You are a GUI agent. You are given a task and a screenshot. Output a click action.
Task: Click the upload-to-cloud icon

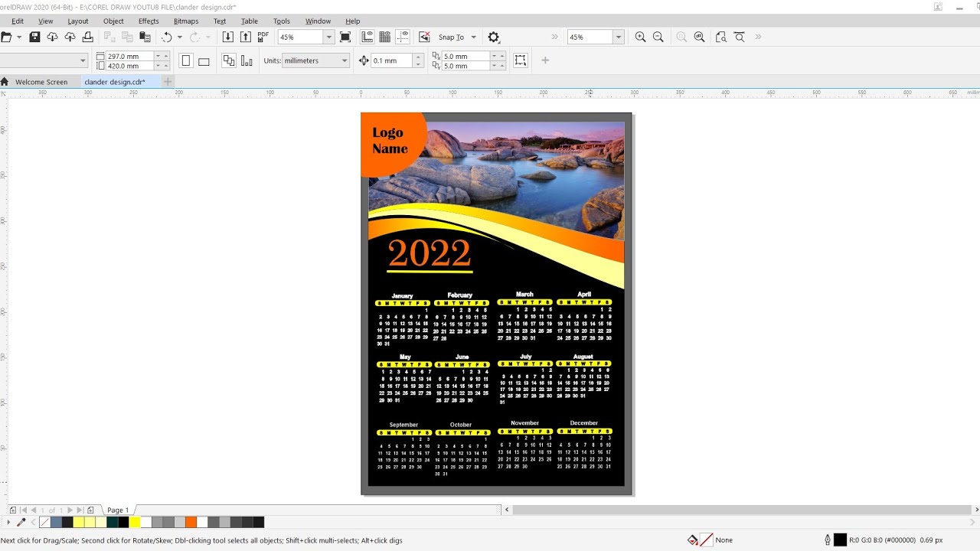pos(70,37)
